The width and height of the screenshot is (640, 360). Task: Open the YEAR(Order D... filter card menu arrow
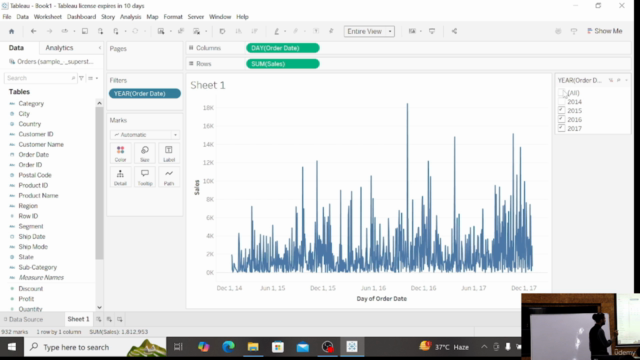(627, 80)
